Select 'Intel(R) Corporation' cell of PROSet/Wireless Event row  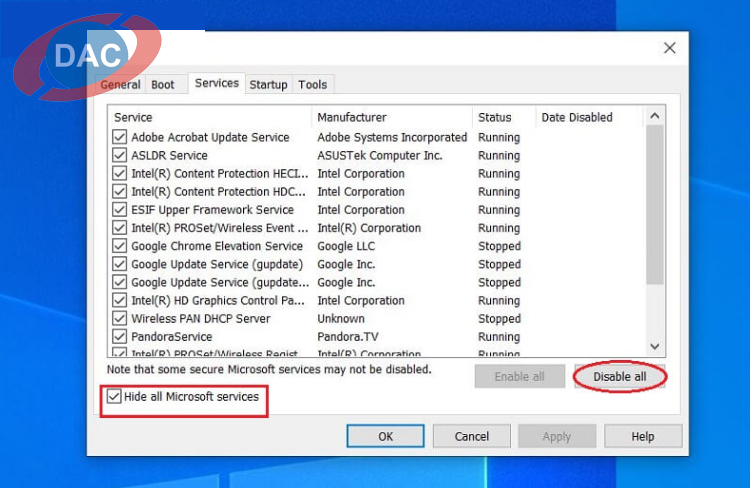[x=369, y=228]
